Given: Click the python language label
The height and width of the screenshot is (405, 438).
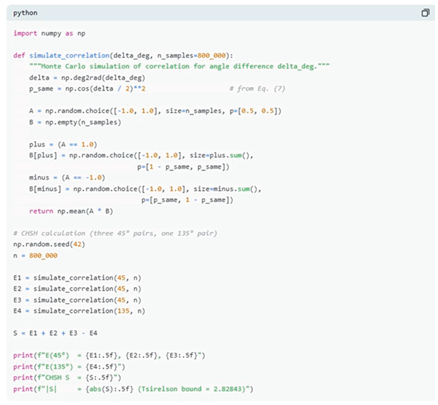Looking at the screenshot, I should pos(25,13).
